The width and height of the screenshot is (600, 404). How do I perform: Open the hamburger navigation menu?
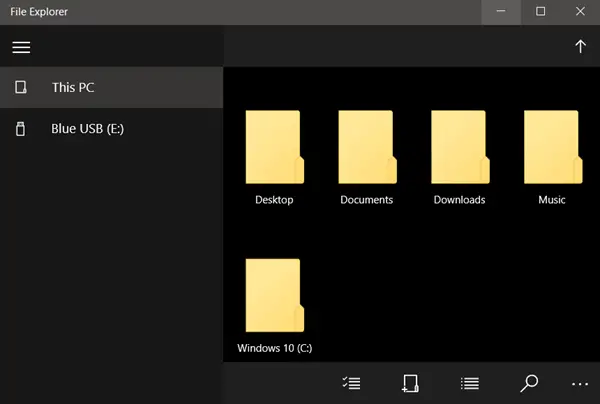pos(21,47)
